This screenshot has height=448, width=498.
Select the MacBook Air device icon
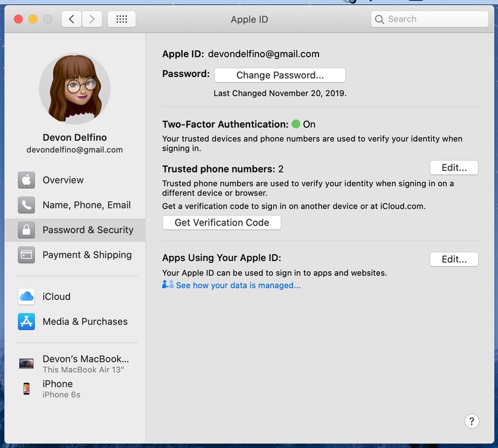27,363
